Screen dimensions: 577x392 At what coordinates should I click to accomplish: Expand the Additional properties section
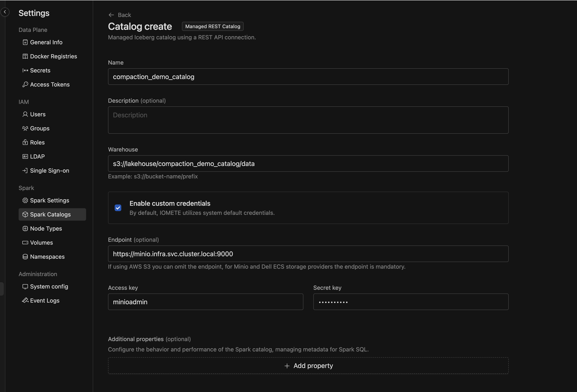point(308,365)
